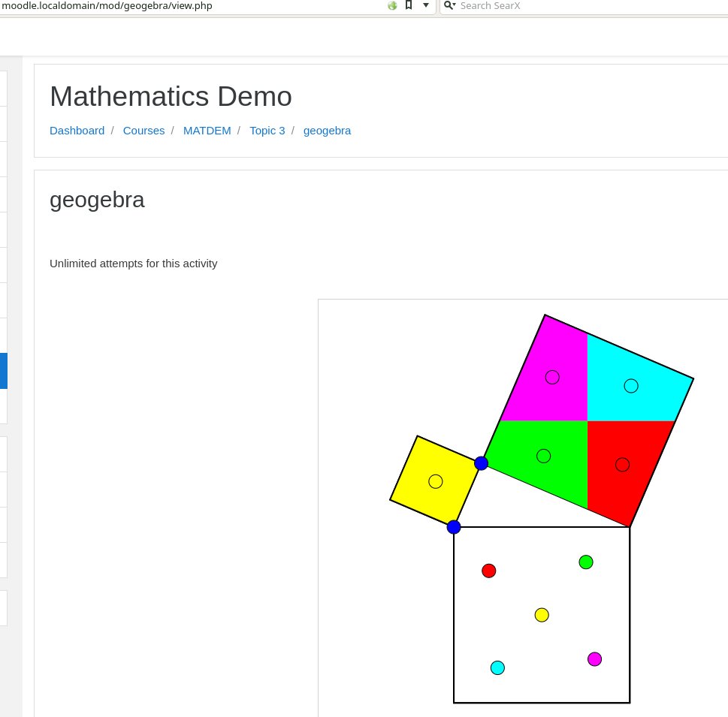Click the green globe site icon
The width and height of the screenshot is (728, 717).
click(x=392, y=5)
